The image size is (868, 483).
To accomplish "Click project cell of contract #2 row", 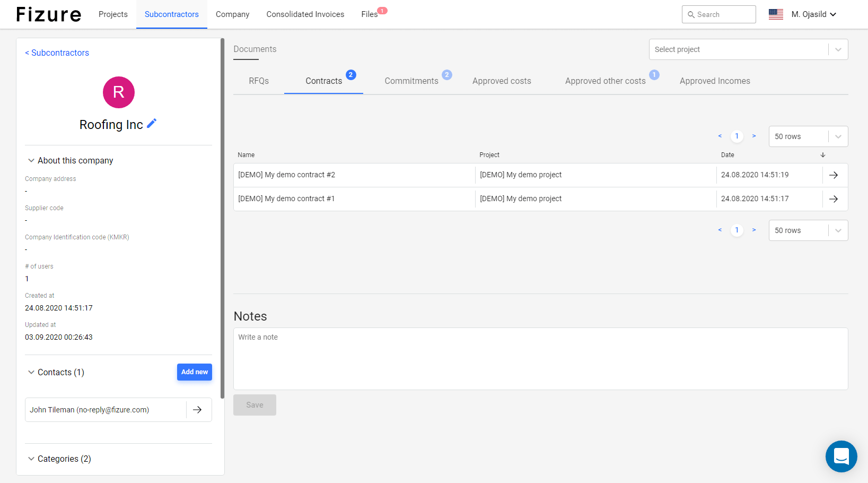I will point(521,175).
